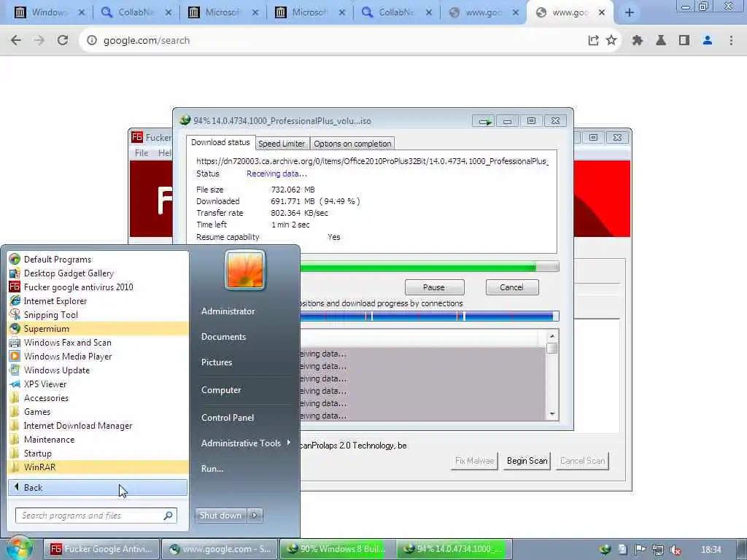
Task: Expand Administrative Tools submenu
Action: point(245,443)
